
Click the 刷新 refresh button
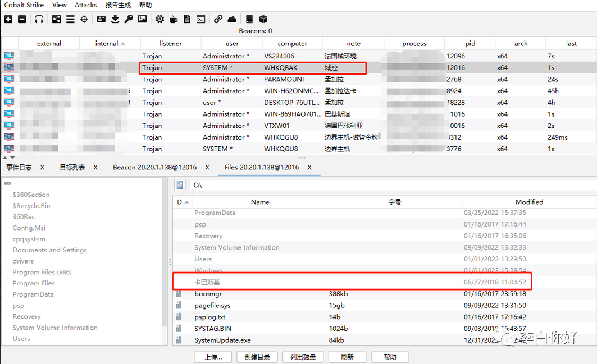click(347, 357)
